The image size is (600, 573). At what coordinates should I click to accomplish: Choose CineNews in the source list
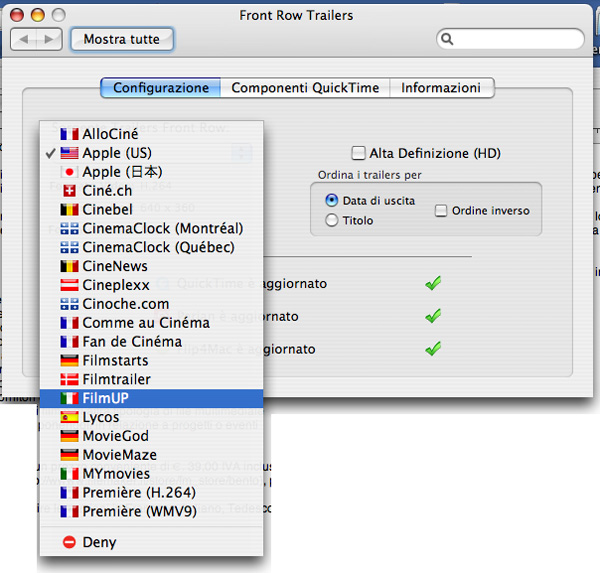tap(152, 266)
